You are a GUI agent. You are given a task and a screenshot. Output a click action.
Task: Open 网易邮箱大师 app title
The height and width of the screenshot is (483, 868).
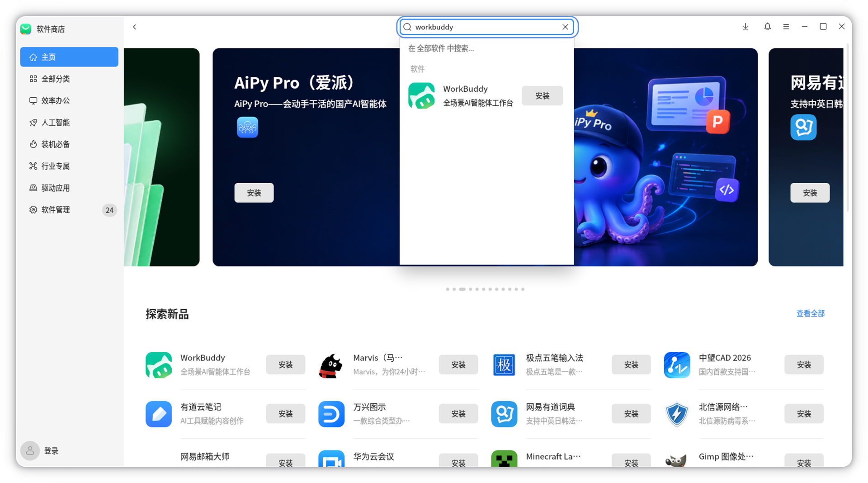[x=205, y=456]
